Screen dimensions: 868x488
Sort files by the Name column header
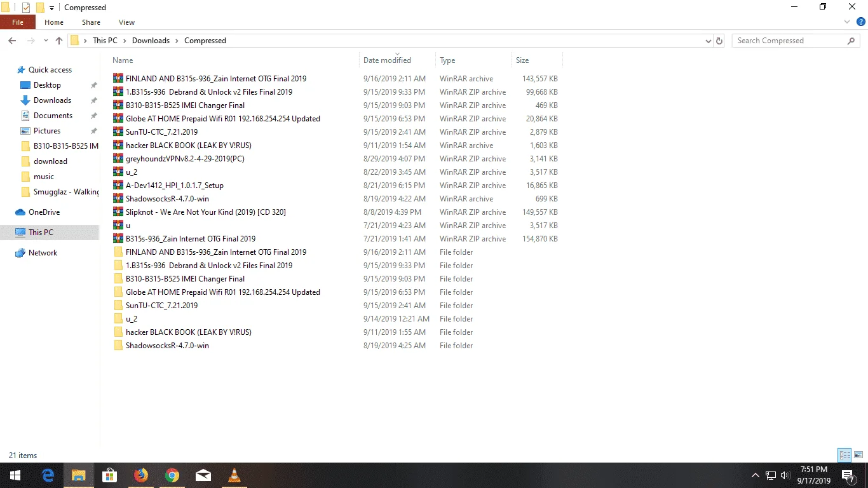[x=123, y=60]
